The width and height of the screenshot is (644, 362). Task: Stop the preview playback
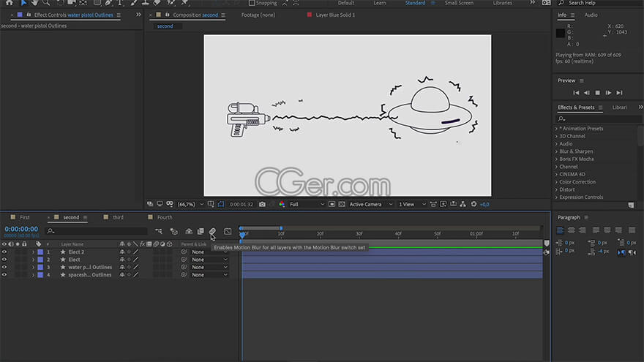598,93
